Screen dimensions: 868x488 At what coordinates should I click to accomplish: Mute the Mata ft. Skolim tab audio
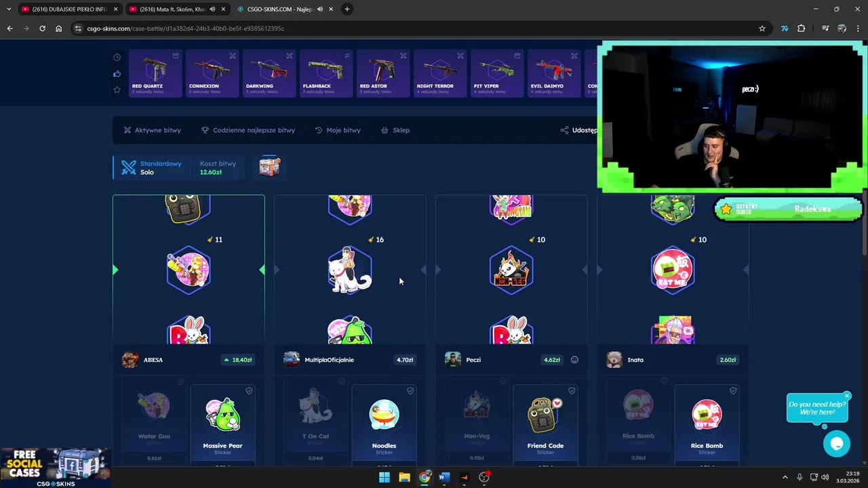[213, 9]
